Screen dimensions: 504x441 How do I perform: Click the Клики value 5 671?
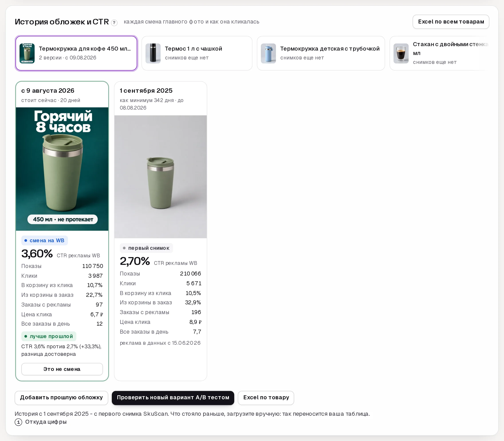tap(194, 283)
